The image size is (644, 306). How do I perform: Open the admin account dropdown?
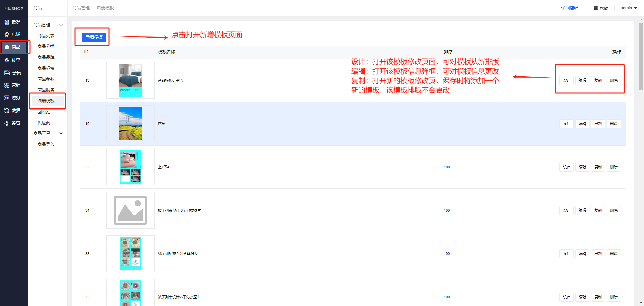point(628,8)
